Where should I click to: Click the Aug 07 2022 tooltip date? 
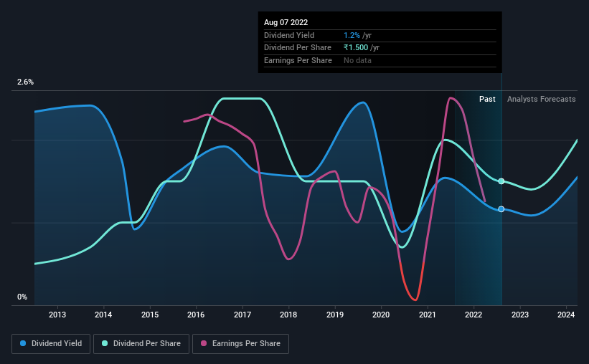286,22
